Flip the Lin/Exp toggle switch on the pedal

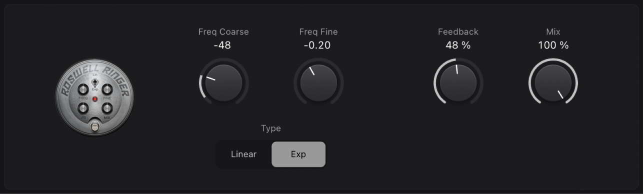point(95,82)
